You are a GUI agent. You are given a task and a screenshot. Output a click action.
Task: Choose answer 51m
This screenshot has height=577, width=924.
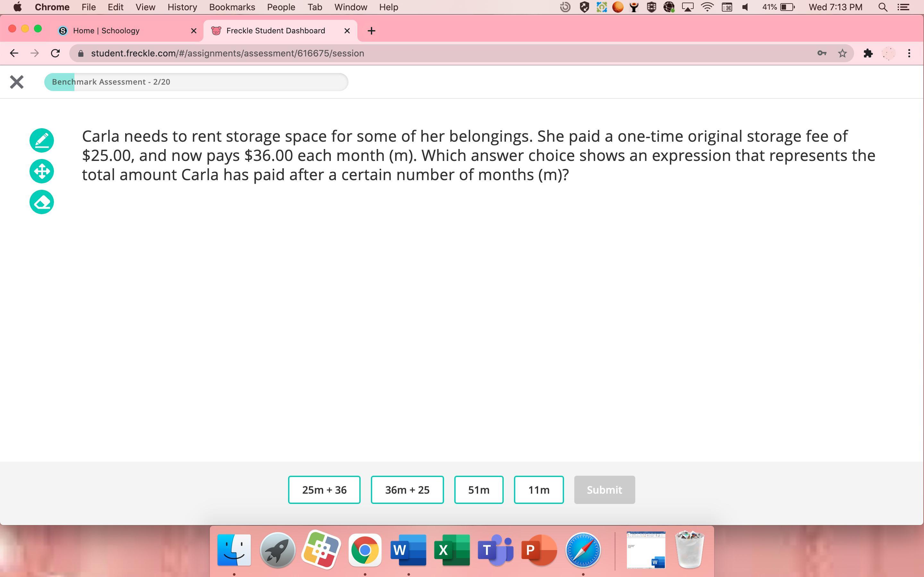pos(478,489)
